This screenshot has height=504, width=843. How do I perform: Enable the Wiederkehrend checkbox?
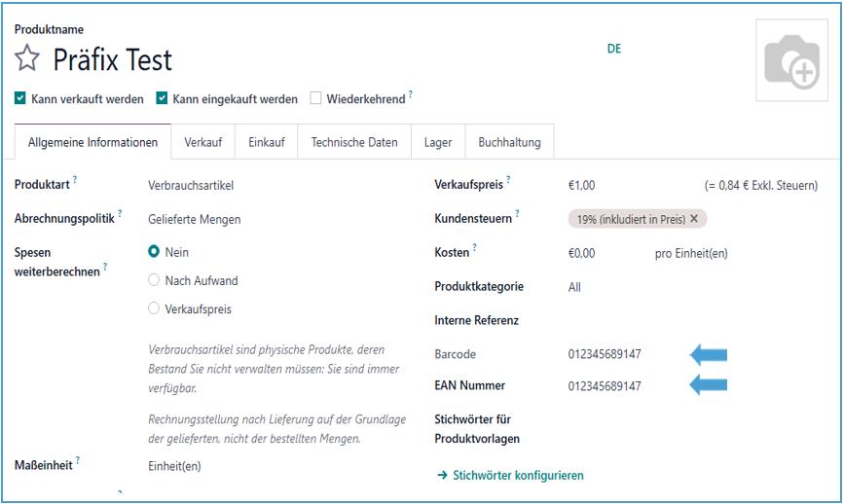pyautogui.click(x=315, y=98)
